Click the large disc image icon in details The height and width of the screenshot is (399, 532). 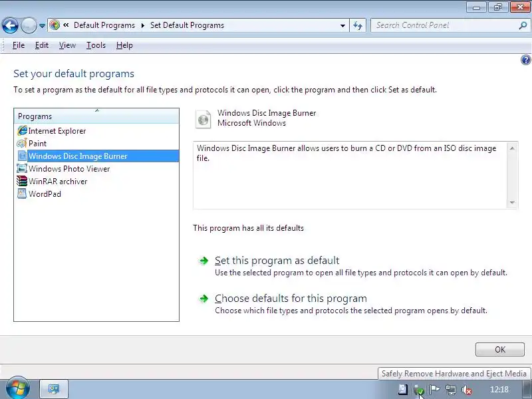click(203, 119)
